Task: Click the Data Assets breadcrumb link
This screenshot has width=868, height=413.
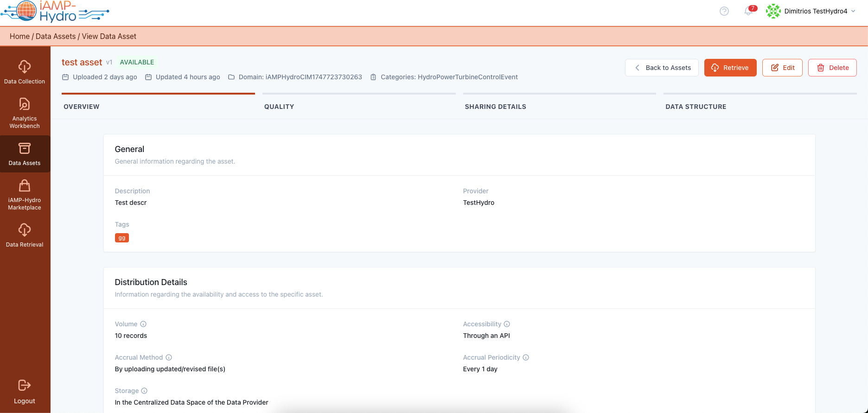Action: 56,36
